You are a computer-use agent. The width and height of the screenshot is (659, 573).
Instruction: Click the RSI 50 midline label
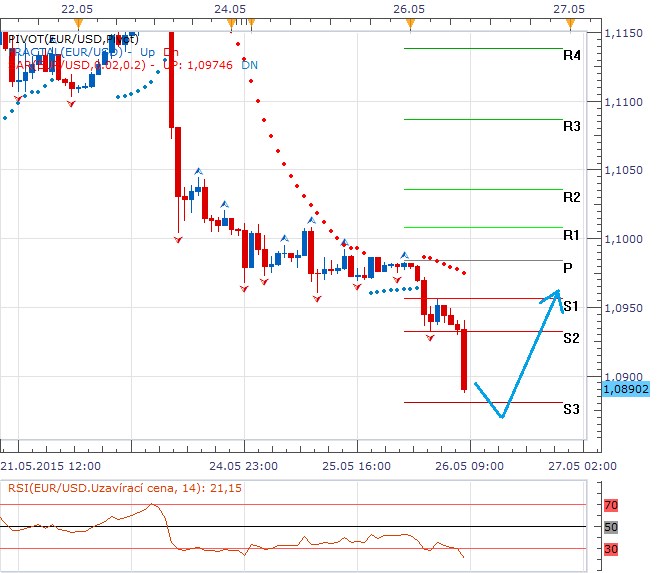611,527
